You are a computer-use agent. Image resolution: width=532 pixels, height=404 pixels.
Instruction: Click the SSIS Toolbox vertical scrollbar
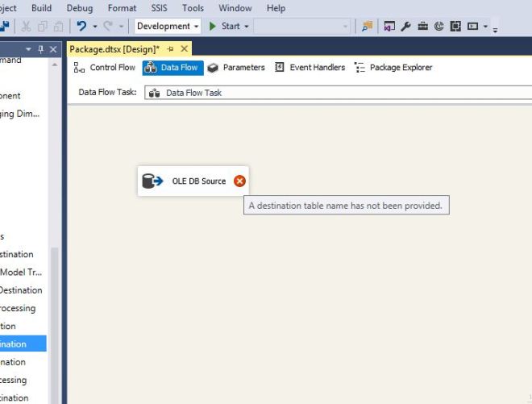point(55,306)
